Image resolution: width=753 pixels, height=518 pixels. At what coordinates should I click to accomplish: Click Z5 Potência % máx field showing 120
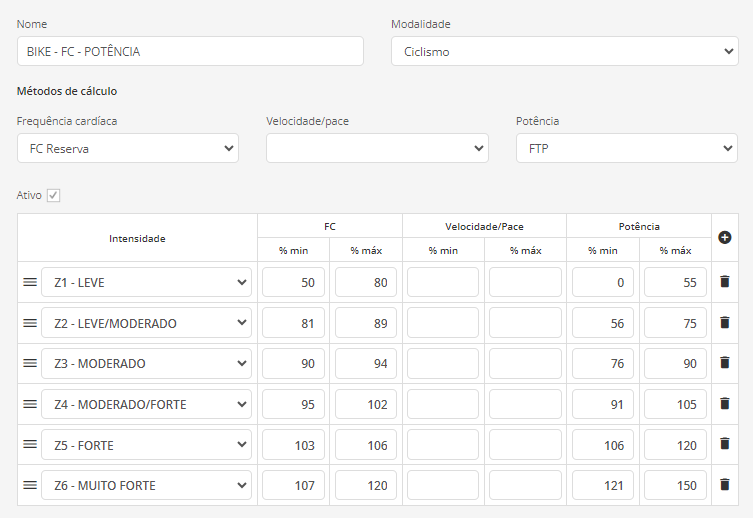(x=675, y=445)
